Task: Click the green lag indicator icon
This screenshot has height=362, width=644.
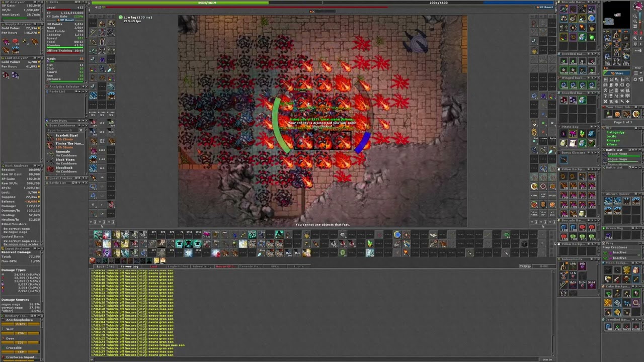Action: [x=120, y=18]
